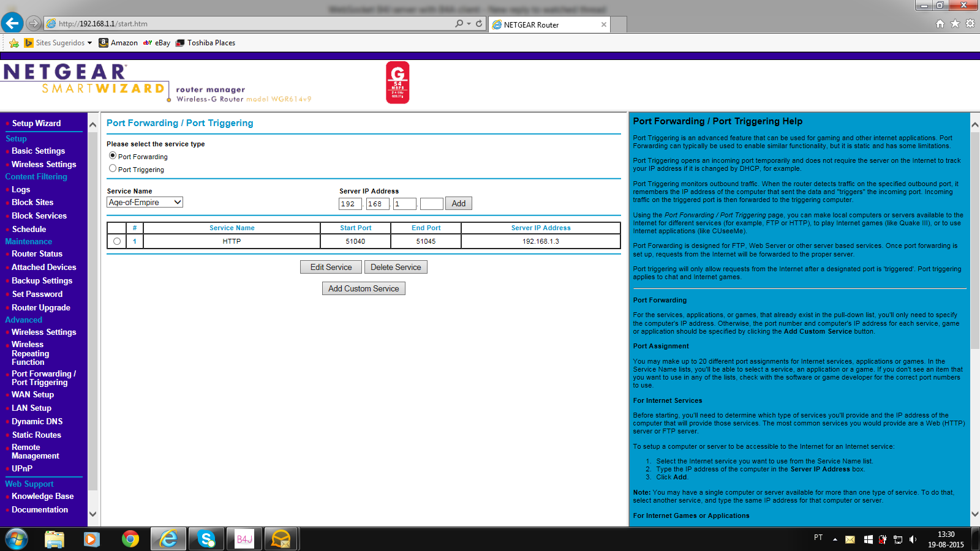Launch File Explorer from the taskbar
The image size is (980, 551).
tap(55, 539)
